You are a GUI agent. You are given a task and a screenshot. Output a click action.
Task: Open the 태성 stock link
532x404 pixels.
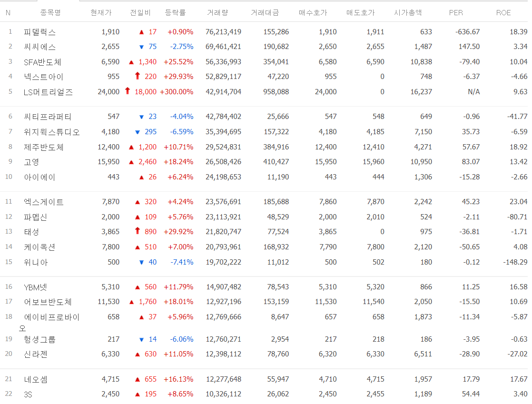tap(31, 232)
